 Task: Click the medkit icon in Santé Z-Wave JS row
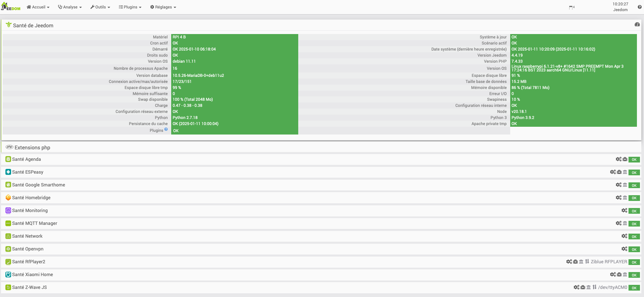click(583, 287)
